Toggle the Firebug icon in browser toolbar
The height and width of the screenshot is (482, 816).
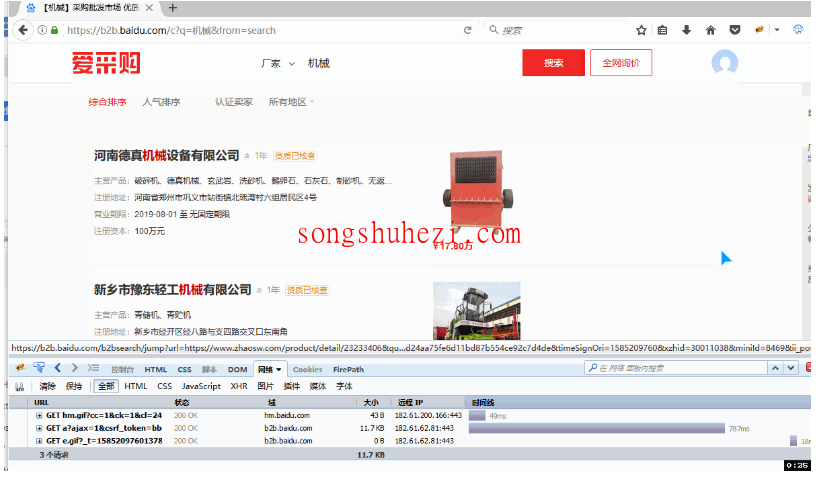[759, 30]
